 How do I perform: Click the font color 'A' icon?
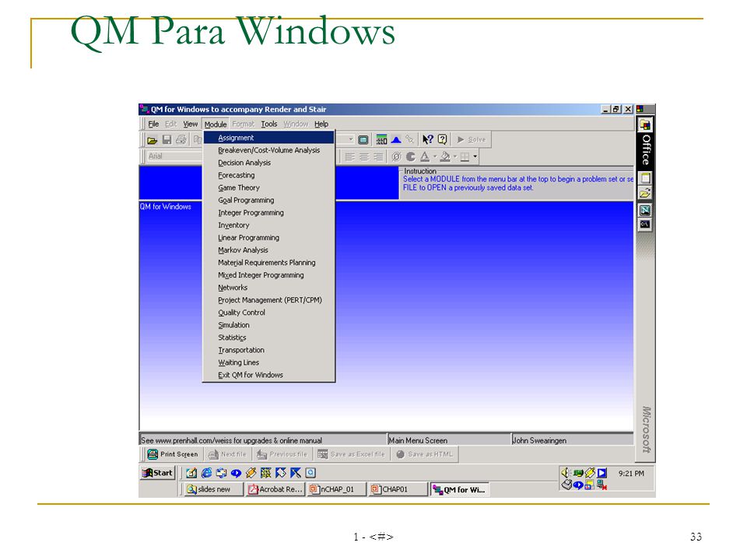point(425,156)
